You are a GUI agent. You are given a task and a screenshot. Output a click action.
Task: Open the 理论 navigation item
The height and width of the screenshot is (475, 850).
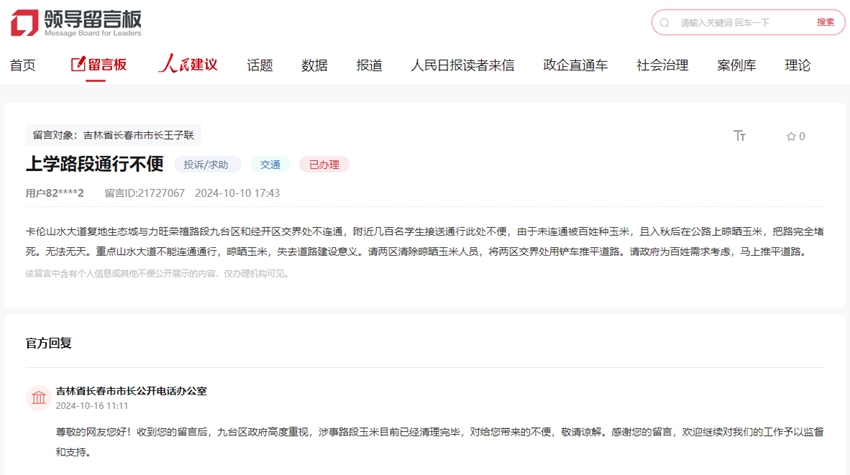click(x=797, y=65)
